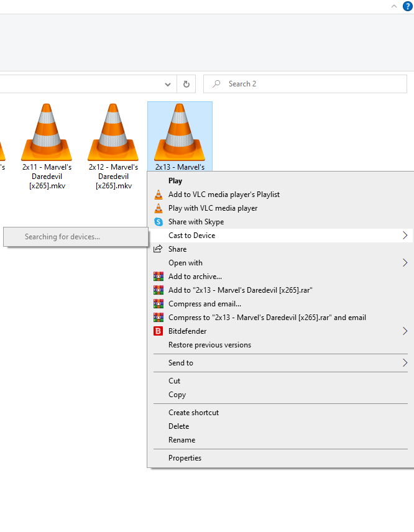Click the VLC icon beside Add to Playlist
414x532 pixels.
coord(159,195)
